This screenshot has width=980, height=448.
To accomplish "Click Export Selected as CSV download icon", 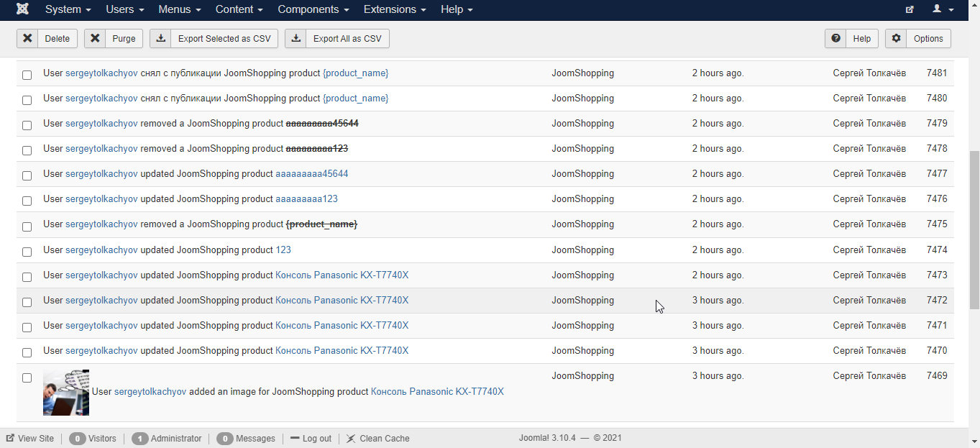I will 161,39.
